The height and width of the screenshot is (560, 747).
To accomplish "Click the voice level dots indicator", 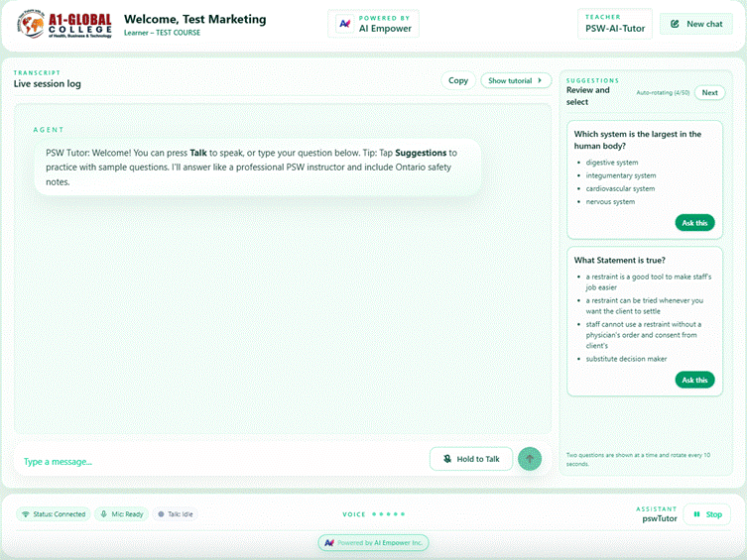I will [x=388, y=514].
